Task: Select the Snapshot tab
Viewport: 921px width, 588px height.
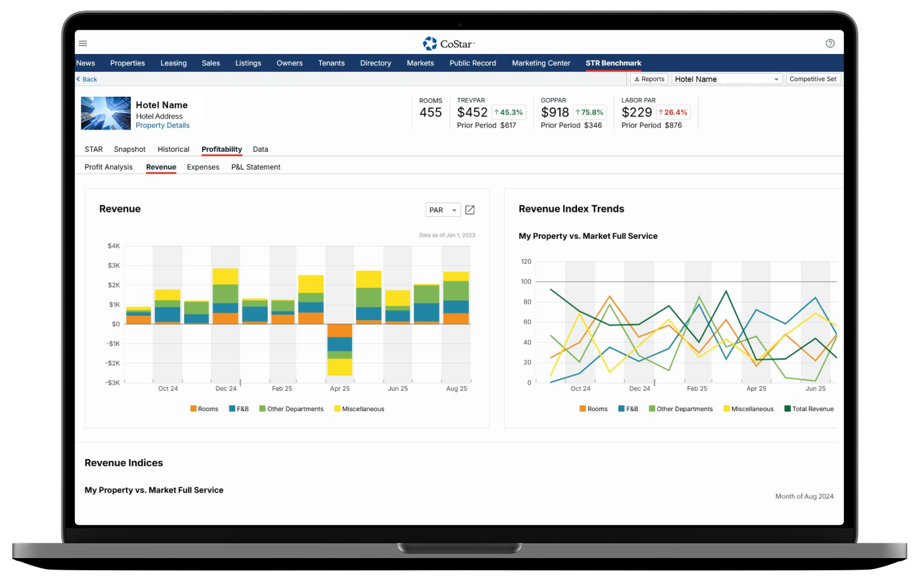Action: pos(130,149)
